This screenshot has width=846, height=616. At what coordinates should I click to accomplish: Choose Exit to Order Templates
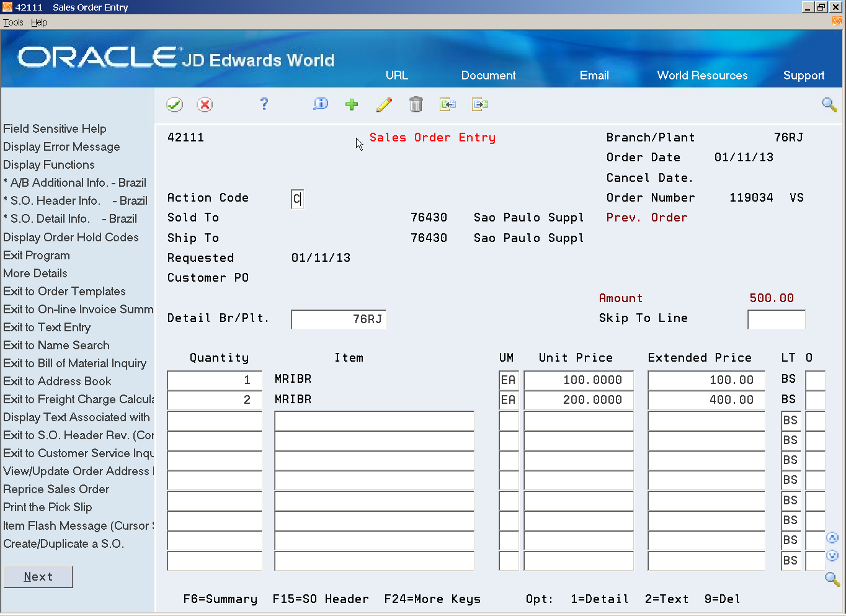point(65,291)
